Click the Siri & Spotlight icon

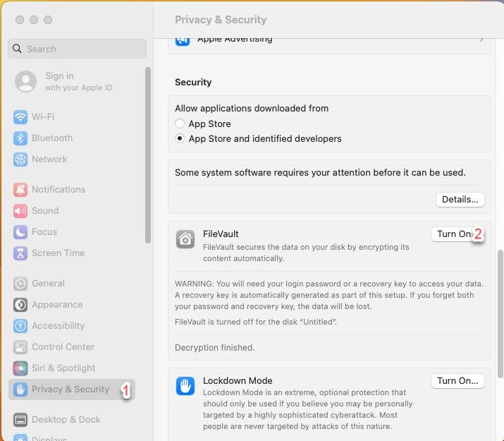pyautogui.click(x=20, y=368)
